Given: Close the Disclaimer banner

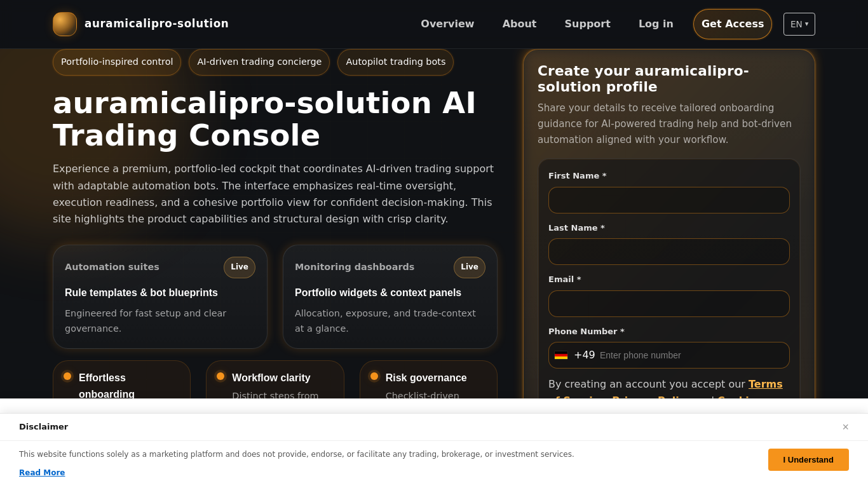Looking at the screenshot, I should (845, 427).
